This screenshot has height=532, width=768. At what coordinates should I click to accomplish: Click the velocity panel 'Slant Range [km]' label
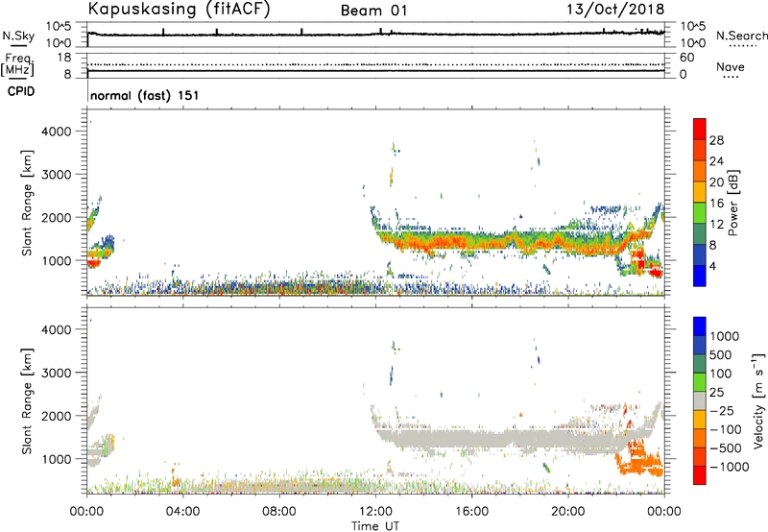27,401
